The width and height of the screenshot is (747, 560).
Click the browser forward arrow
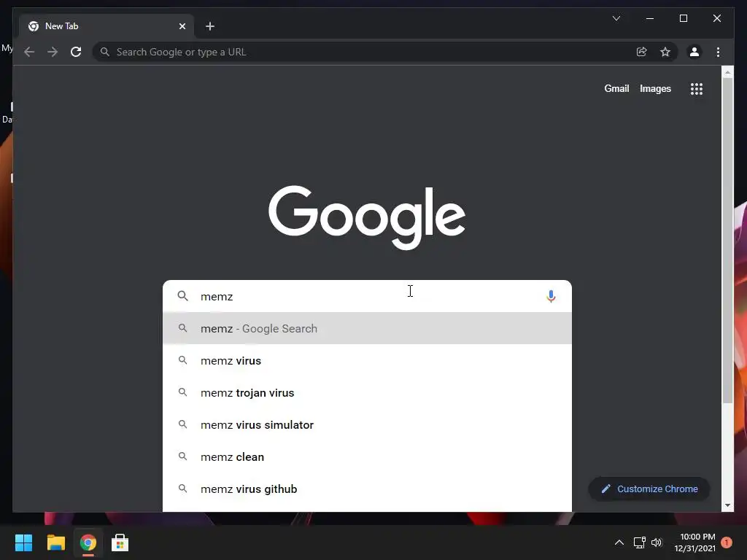click(53, 52)
